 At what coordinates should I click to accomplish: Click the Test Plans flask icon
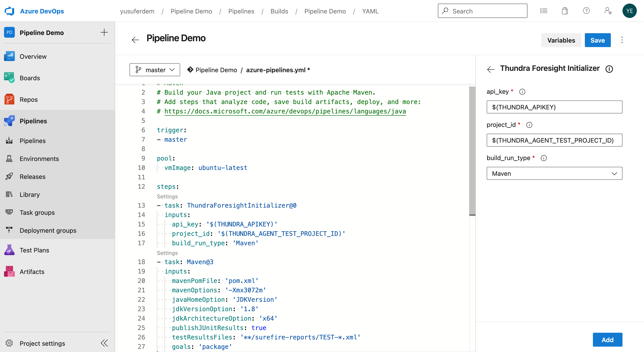tap(9, 250)
